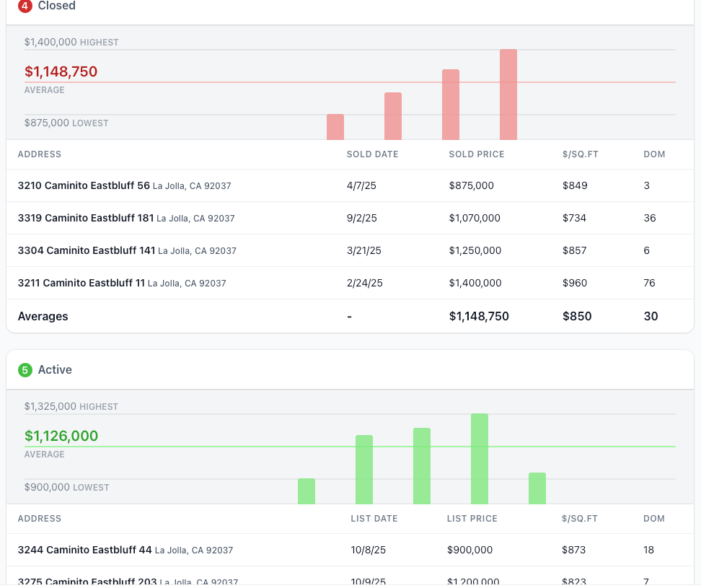Open the 3211 Caminito Eastbluff 11 listing
Screen dimensions: 701x588
tap(81, 283)
